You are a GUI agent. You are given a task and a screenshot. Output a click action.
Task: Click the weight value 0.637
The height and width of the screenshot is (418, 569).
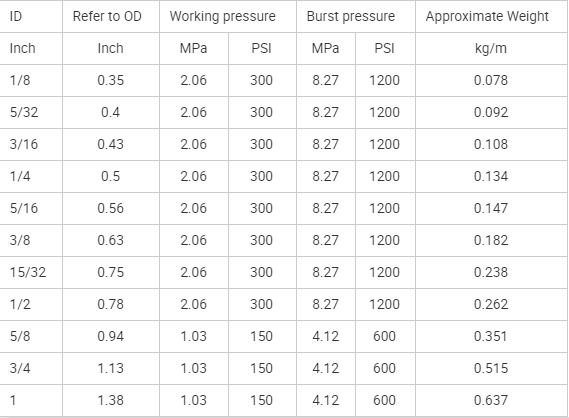pos(491,400)
